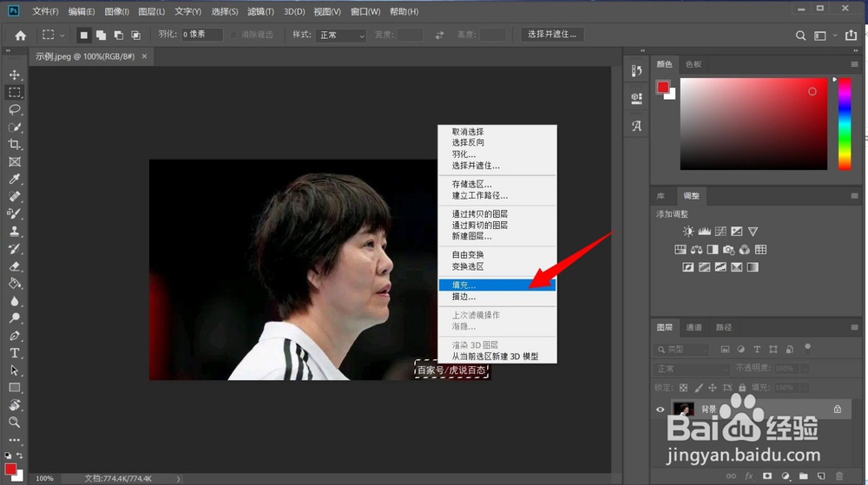Select the Eyedropper tool
This screenshot has width=868, height=485.
(15, 180)
